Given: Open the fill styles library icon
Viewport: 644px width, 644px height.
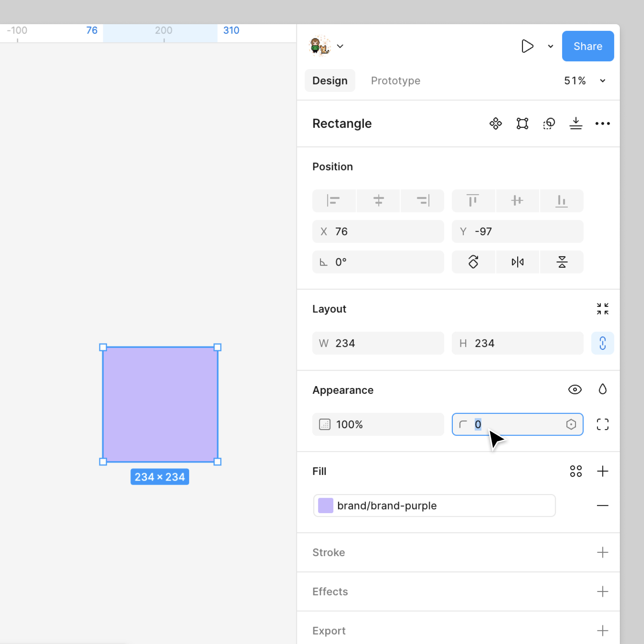Looking at the screenshot, I should click(x=576, y=471).
